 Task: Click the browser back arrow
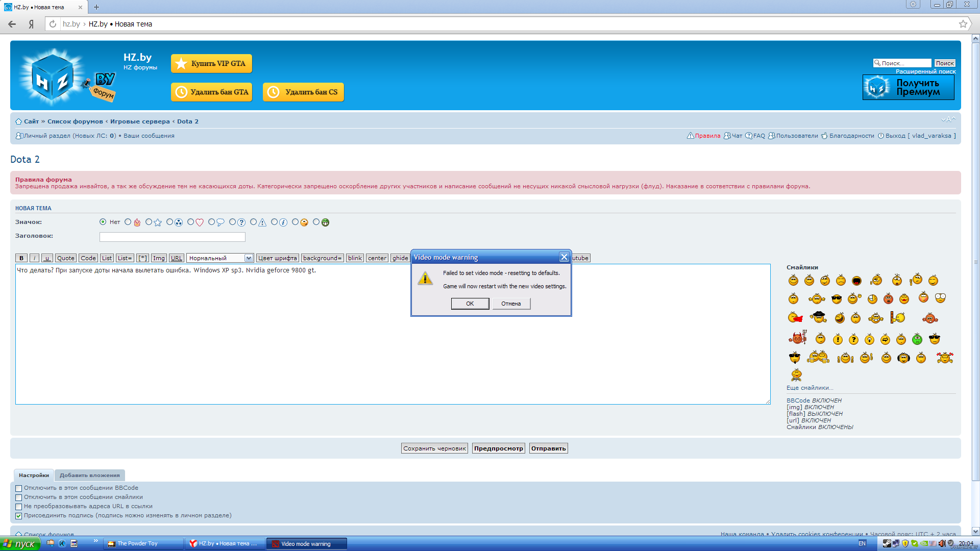(x=12, y=24)
